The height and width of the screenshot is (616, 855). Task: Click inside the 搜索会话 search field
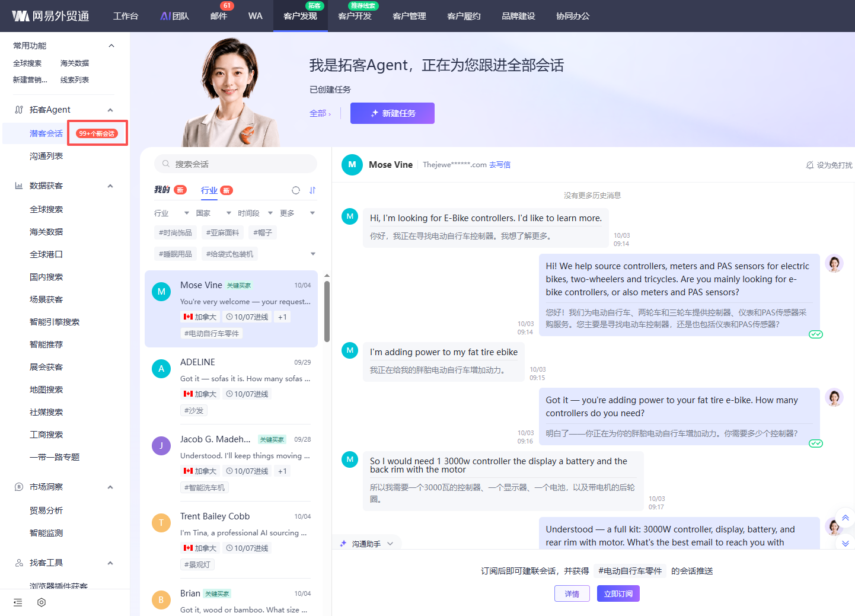pyautogui.click(x=235, y=164)
